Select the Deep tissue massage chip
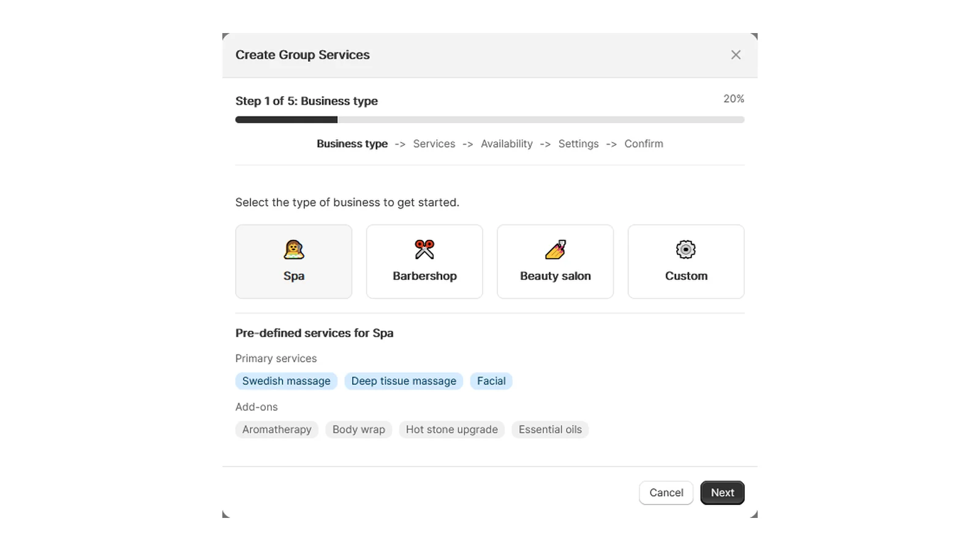The width and height of the screenshot is (980, 551). 403,381
